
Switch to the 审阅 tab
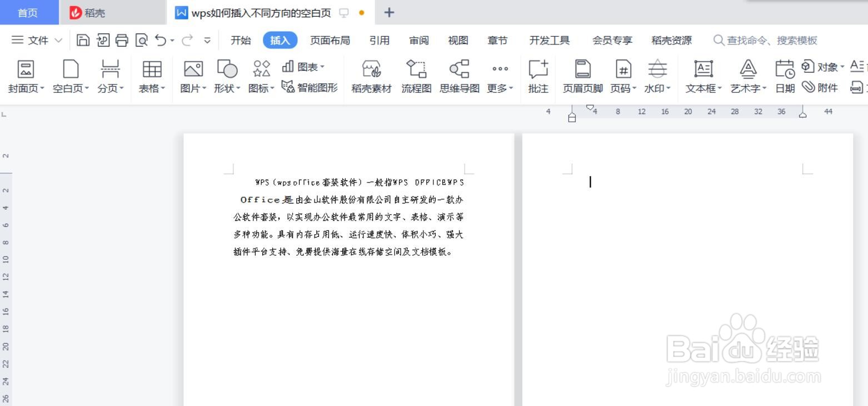point(419,40)
